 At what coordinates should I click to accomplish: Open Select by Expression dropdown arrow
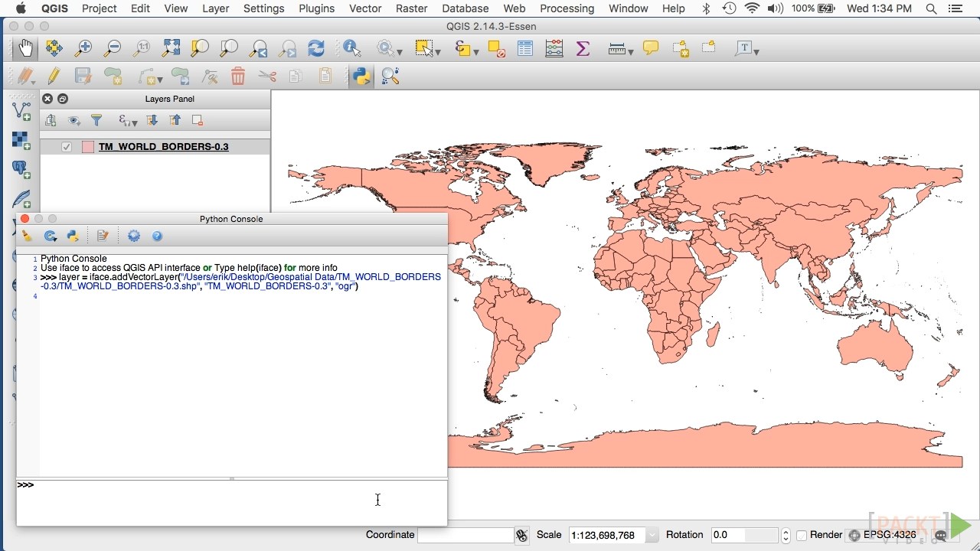[x=476, y=51]
